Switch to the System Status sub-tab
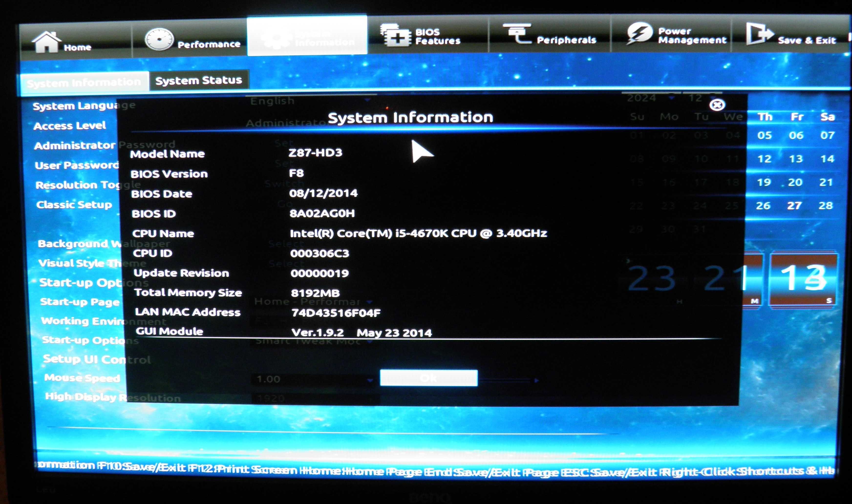The height and width of the screenshot is (504, 852). tap(199, 80)
